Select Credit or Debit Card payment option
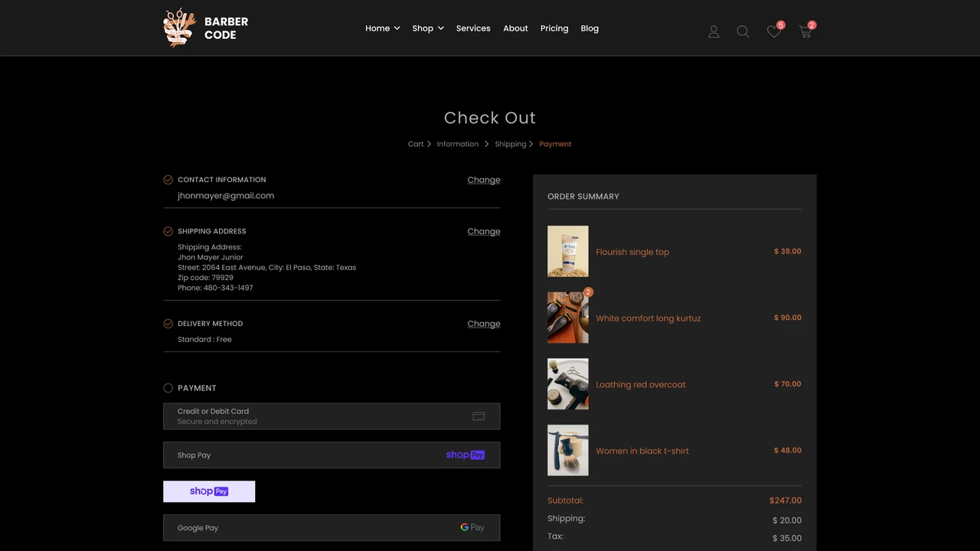 pyautogui.click(x=332, y=416)
